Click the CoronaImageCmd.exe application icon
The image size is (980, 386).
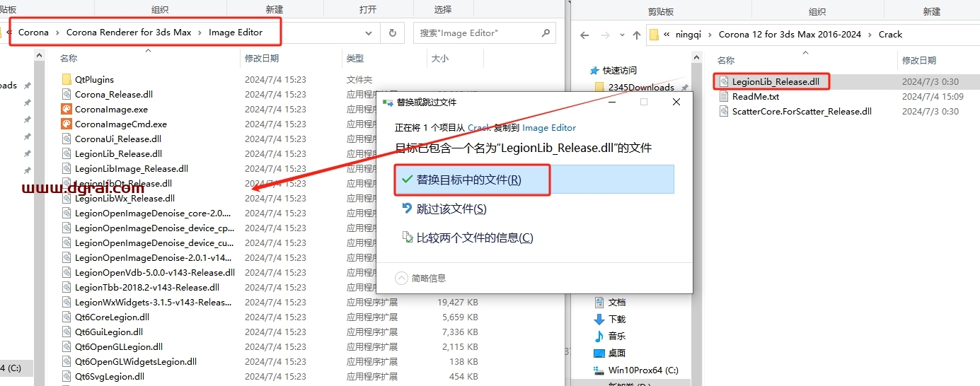(x=67, y=124)
